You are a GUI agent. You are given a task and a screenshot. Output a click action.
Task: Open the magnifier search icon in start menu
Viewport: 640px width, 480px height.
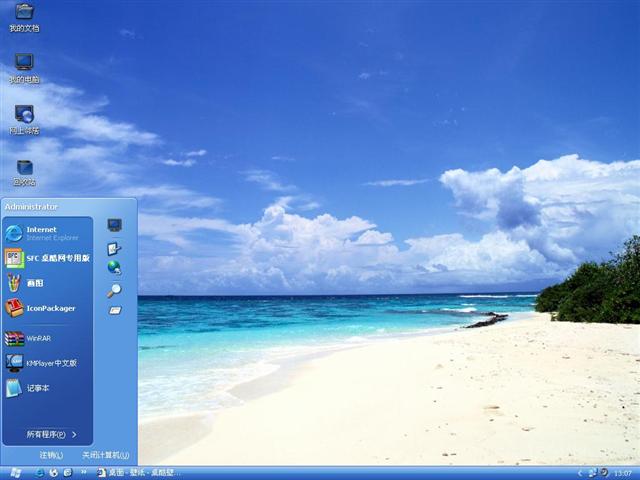114,290
